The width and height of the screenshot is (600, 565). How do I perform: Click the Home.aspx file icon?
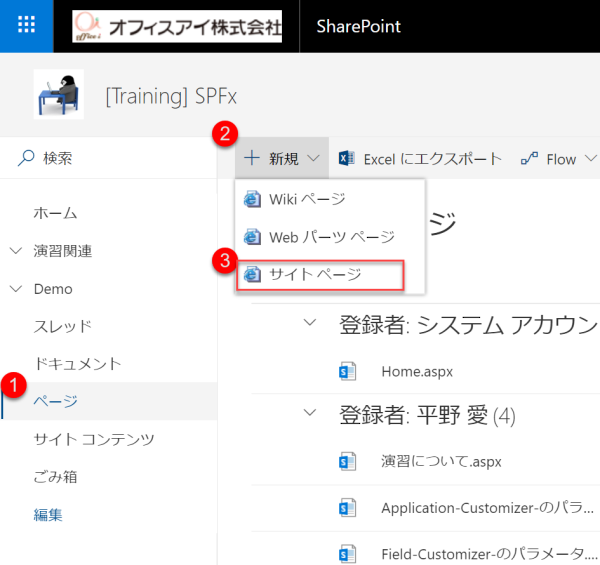(x=348, y=371)
